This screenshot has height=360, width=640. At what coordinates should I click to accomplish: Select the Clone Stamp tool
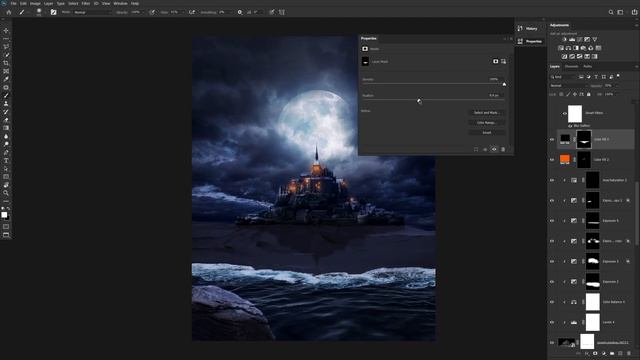pyautogui.click(x=6, y=104)
